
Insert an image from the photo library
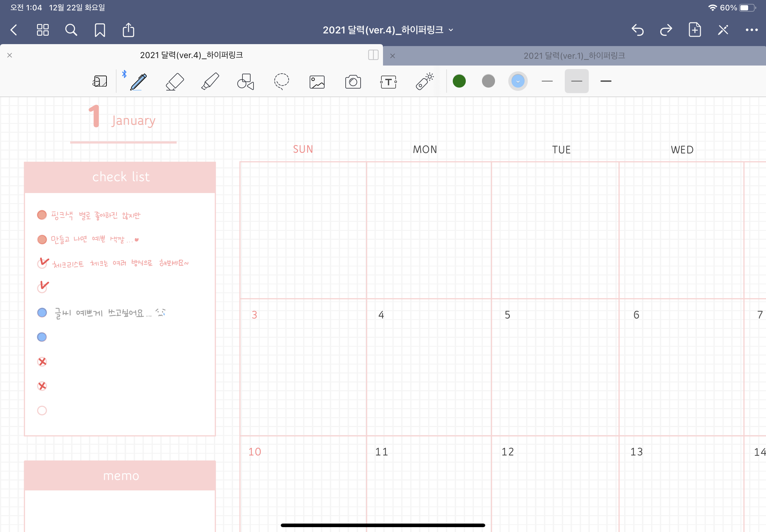point(317,82)
